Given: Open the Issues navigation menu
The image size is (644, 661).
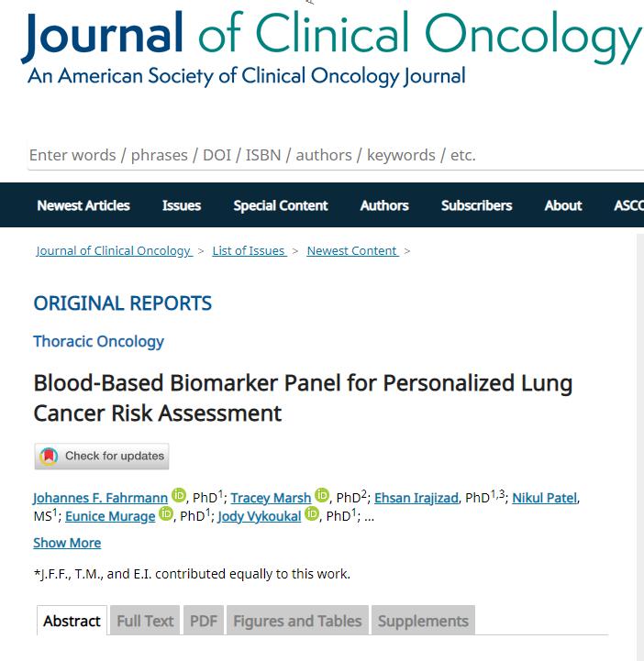Looking at the screenshot, I should 182,205.
